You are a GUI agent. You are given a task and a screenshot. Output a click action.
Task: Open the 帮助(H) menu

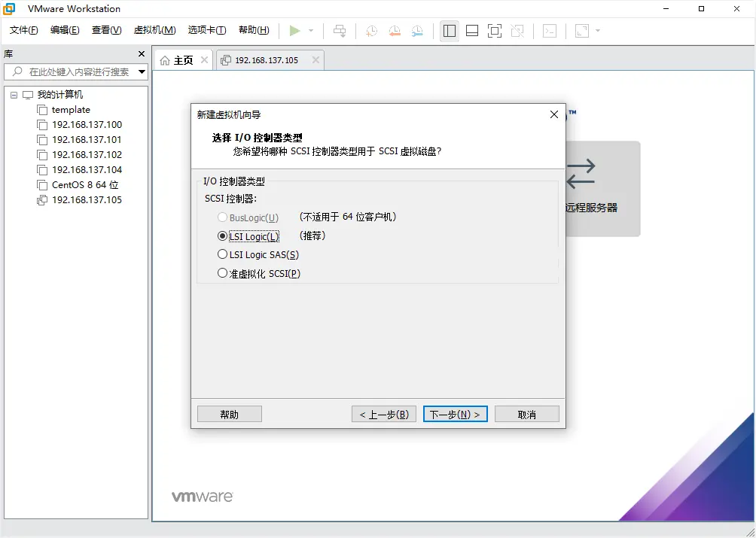click(x=254, y=30)
